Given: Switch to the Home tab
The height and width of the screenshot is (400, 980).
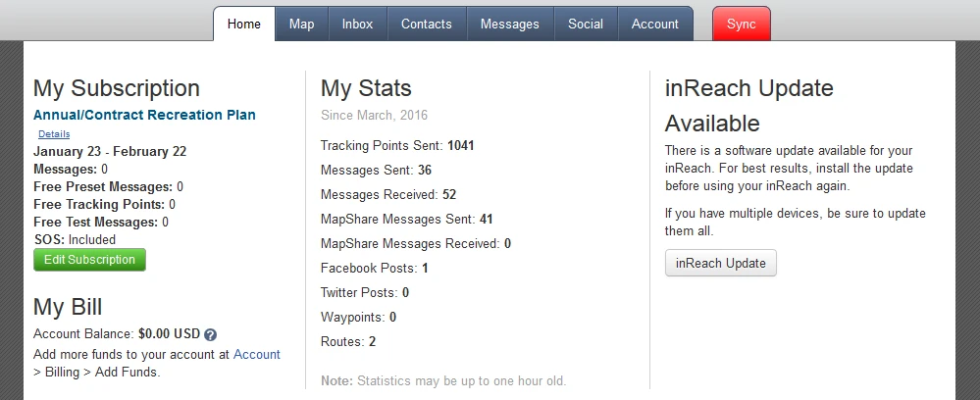Looking at the screenshot, I should click(244, 24).
